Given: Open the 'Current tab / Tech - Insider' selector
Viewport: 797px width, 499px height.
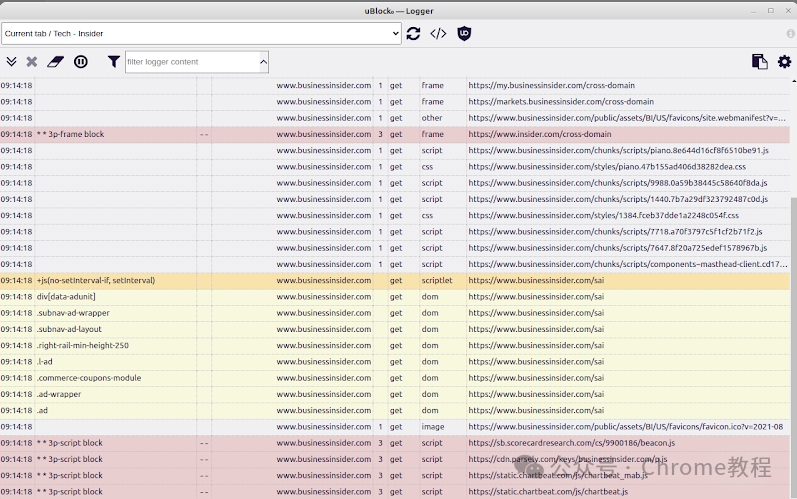Looking at the screenshot, I should pos(201,34).
